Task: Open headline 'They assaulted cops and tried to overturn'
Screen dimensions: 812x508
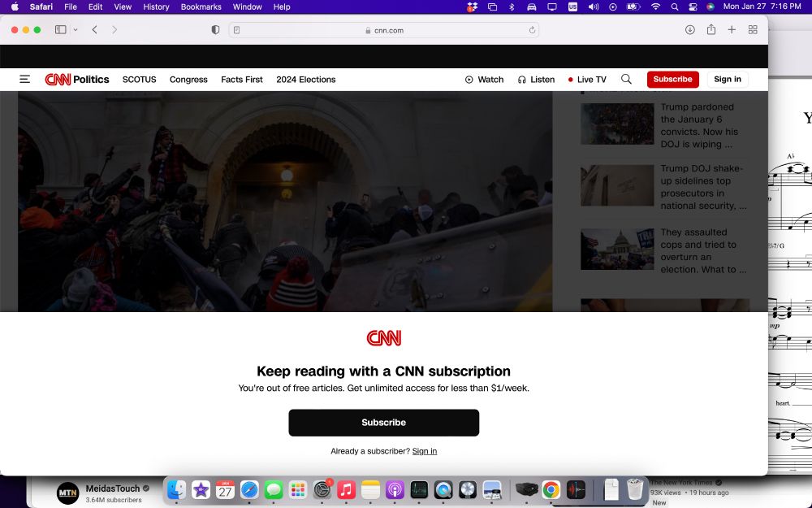Action: [703, 251]
